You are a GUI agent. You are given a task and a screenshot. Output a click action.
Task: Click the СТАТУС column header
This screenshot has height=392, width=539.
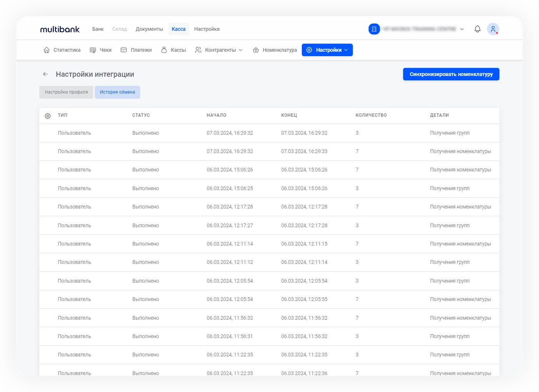141,115
